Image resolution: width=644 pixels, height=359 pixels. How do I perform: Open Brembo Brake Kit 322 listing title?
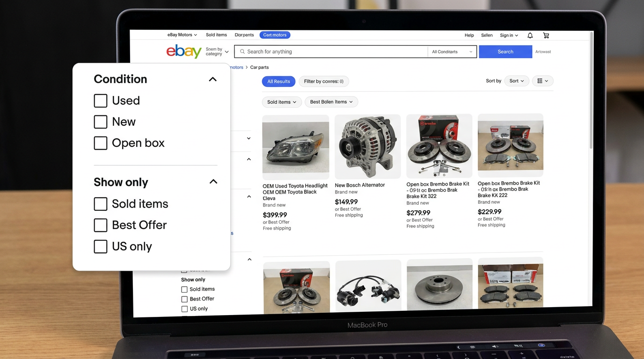click(438, 190)
